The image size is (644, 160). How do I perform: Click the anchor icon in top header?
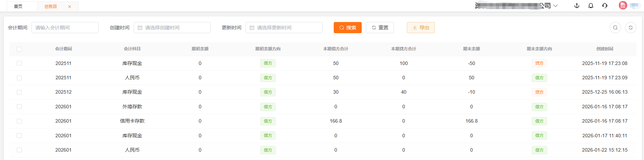pyautogui.click(x=577, y=6)
